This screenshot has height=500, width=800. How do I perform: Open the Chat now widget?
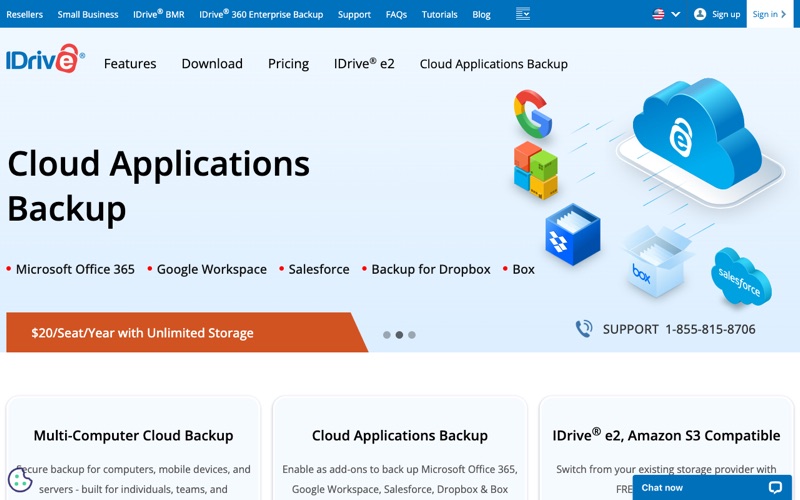(x=712, y=488)
